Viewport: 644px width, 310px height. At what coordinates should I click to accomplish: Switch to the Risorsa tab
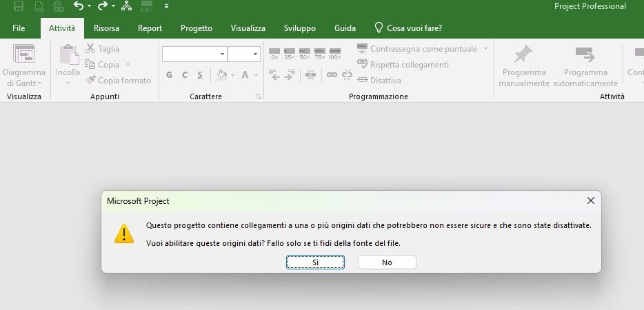click(106, 28)
